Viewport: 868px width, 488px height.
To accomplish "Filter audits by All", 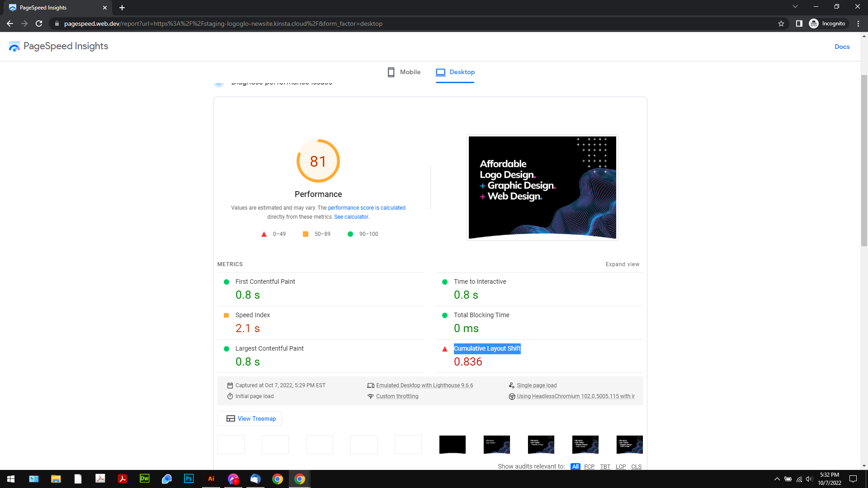I will 575,466.
